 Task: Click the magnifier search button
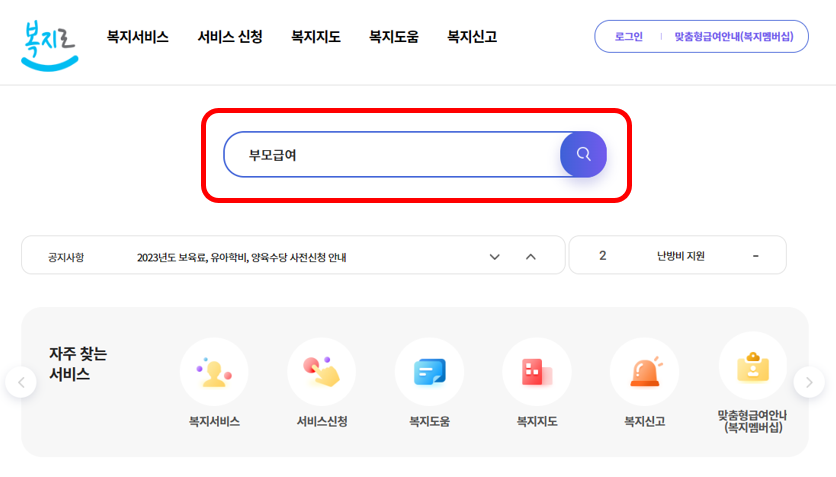coord(583,155)
